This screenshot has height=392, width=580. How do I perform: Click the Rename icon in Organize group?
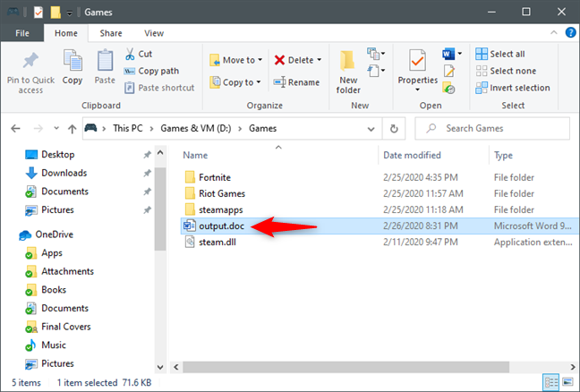click(279, 82)
